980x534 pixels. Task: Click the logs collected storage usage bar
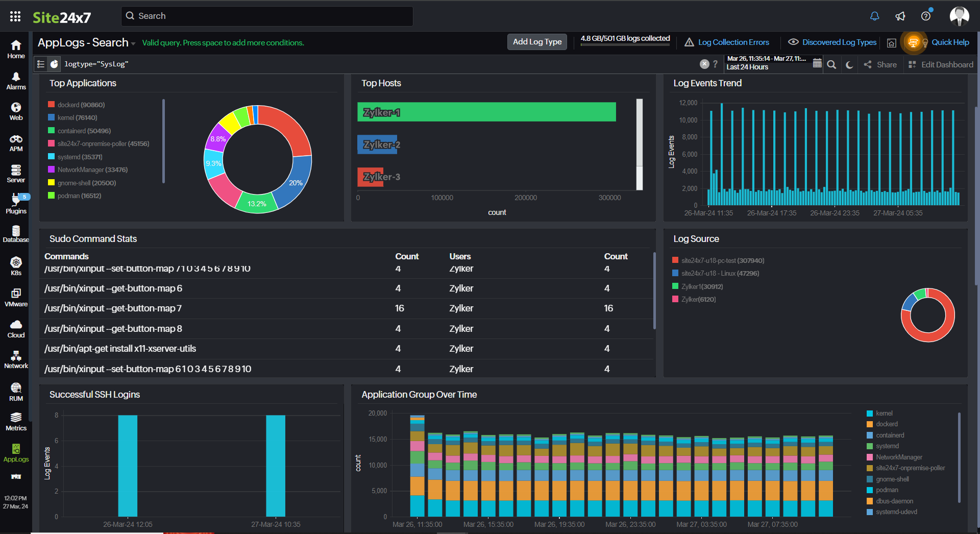pos(625,45)
